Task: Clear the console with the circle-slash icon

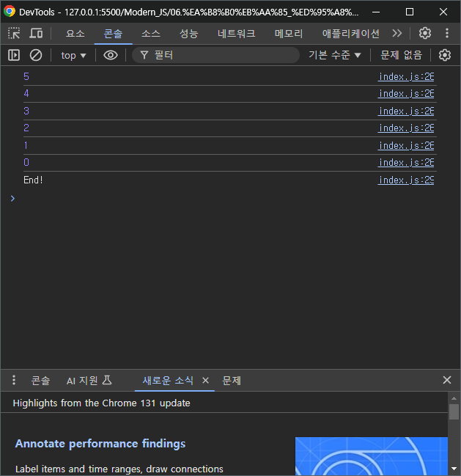Action: click(x=36, y=55)
